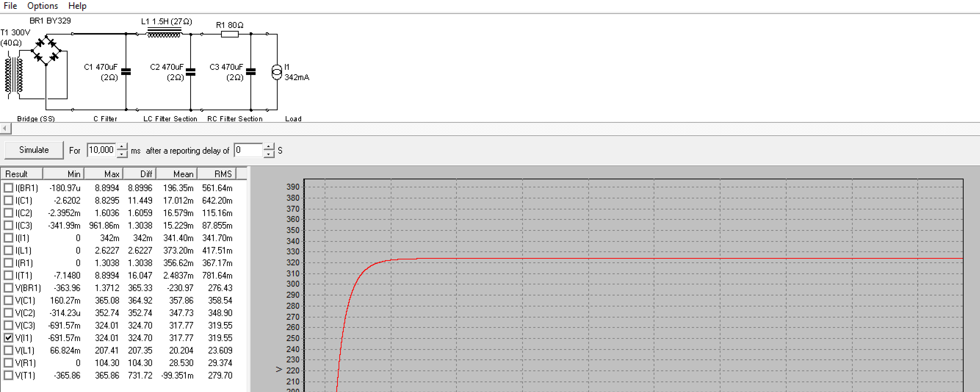
Task: Decrease the simulation duration with down arrow
Action: click(122, 154)
